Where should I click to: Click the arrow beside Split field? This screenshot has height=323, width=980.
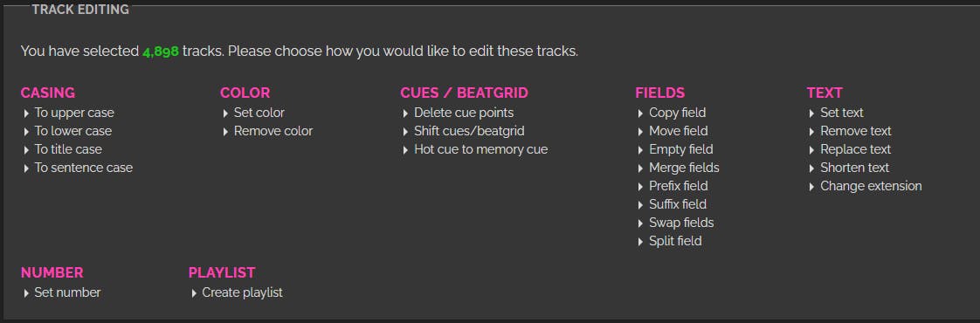[640, 242]
